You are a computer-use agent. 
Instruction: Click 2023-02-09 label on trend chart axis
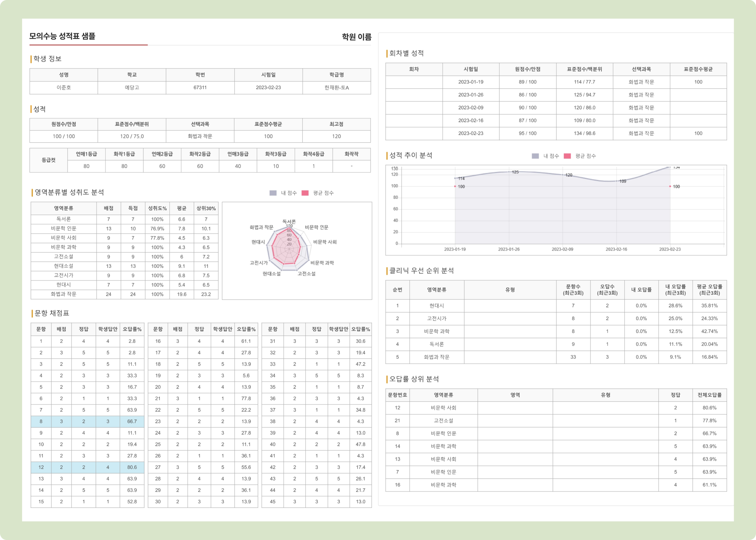pos(562,249)
